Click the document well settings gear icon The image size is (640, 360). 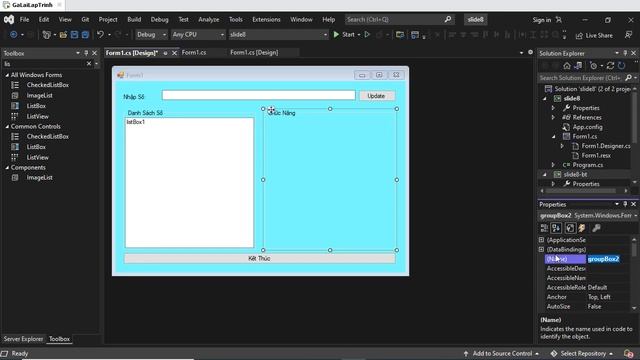coord(530,52)
